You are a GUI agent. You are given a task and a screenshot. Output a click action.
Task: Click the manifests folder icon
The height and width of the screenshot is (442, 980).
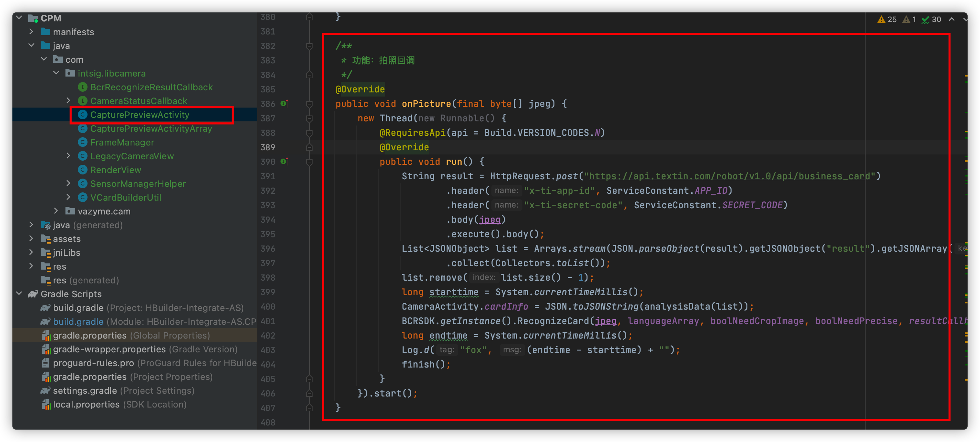coord(45,32)
